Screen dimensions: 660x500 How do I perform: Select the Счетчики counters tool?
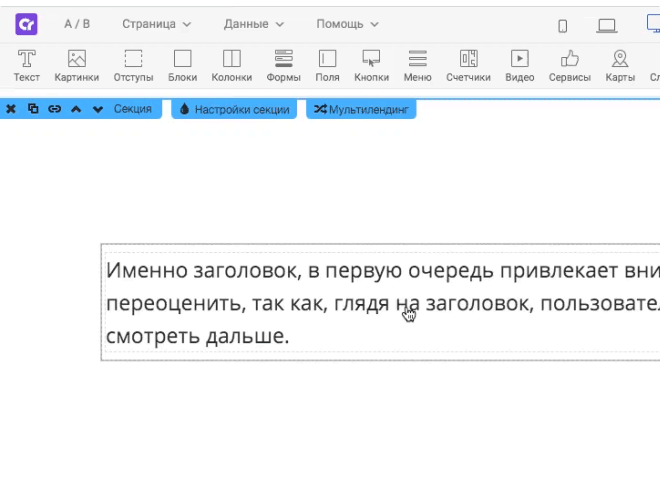pos(468,66)
